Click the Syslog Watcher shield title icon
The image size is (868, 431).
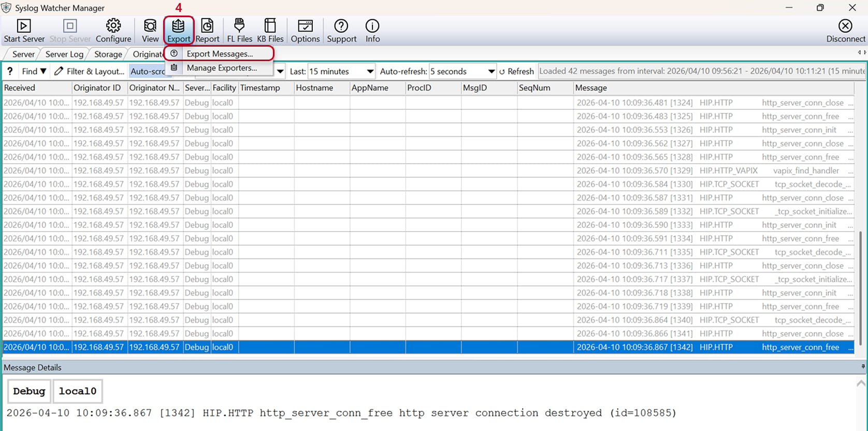tap(6, 8)
